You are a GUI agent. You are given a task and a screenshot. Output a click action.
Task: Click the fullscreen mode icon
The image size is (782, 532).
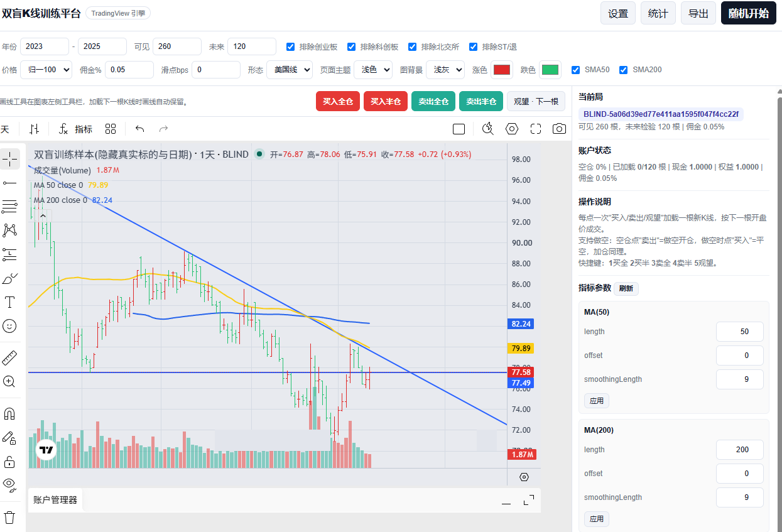coord(536,129)
